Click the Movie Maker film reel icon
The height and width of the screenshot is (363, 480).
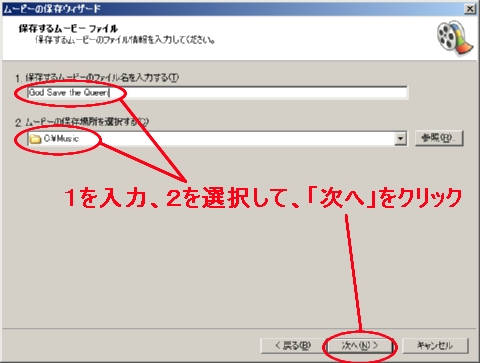click(455, 38)
